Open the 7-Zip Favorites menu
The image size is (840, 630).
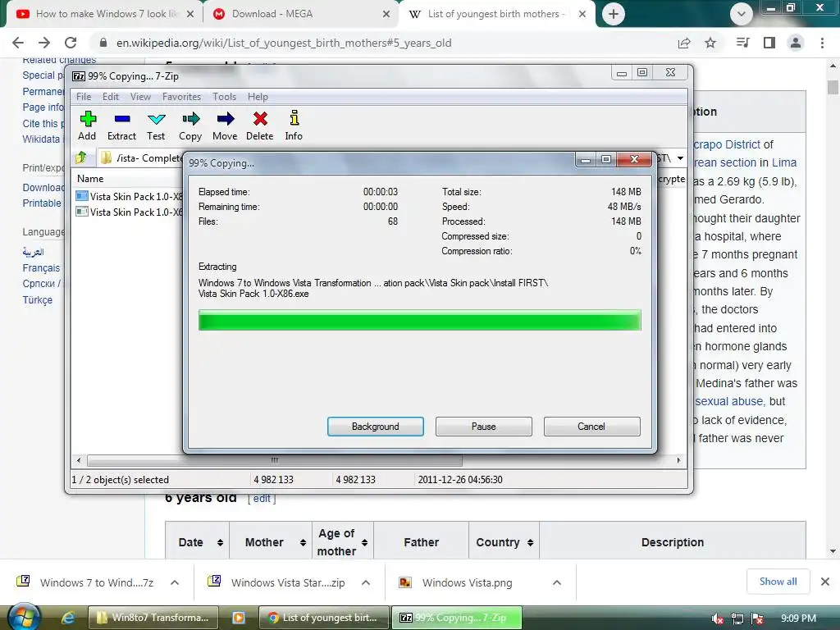[181, 97]
